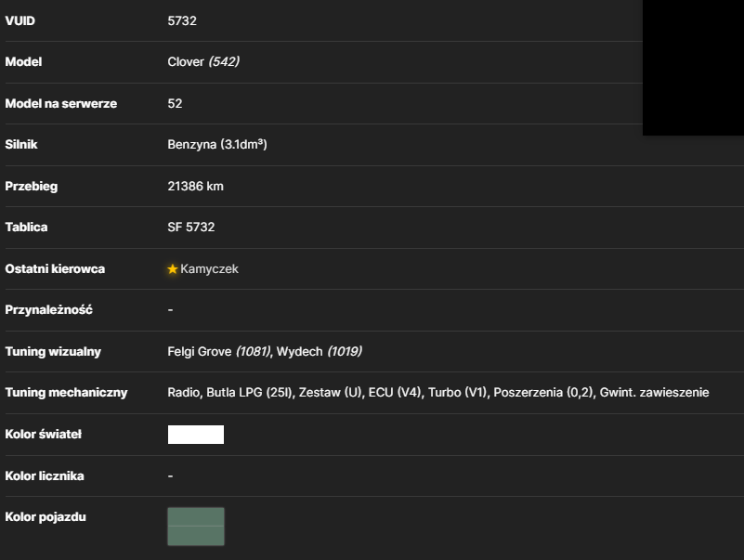
Task: Click the black vehicle preview image
Action: 693,68
